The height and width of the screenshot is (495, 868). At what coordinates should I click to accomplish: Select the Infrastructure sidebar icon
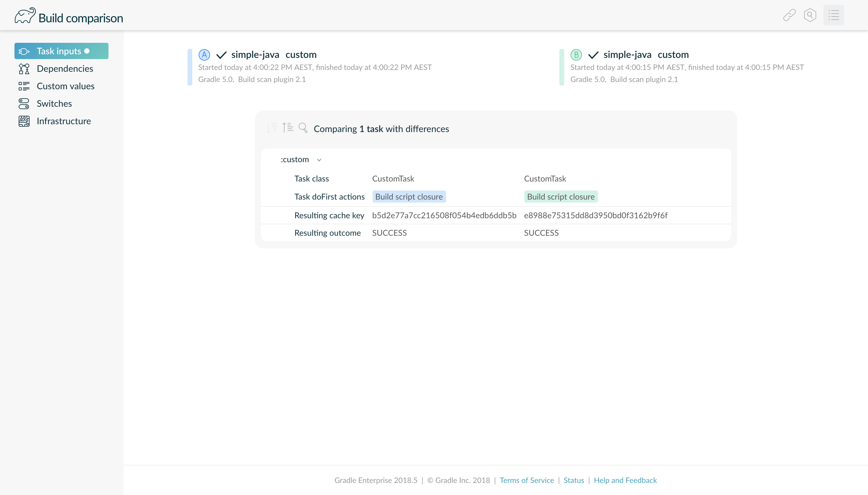pyautogui.click(x=24, y=121)
